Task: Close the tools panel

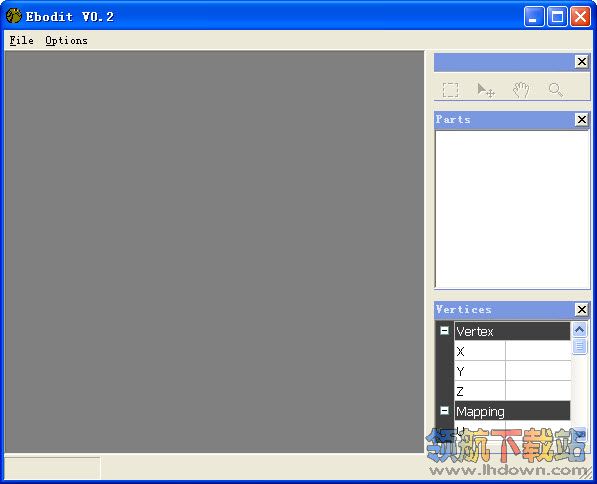Action: coord(582,62)
